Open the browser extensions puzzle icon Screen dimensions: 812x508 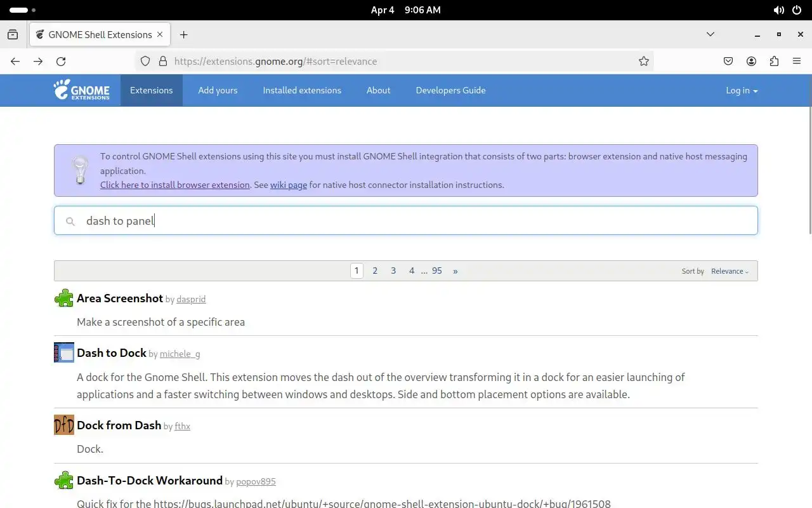[774, 62]
